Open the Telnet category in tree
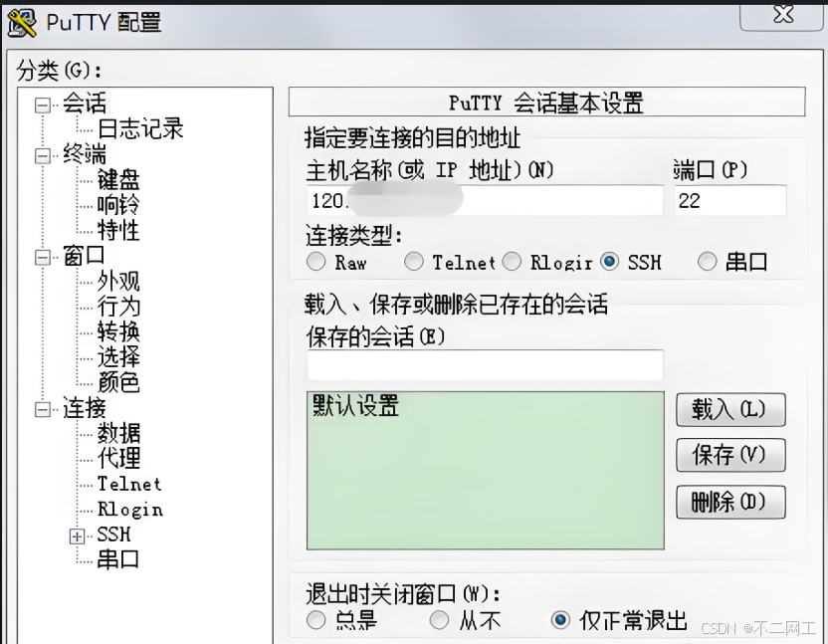Screen dimensions: 828x644 (x=129, y=484)
